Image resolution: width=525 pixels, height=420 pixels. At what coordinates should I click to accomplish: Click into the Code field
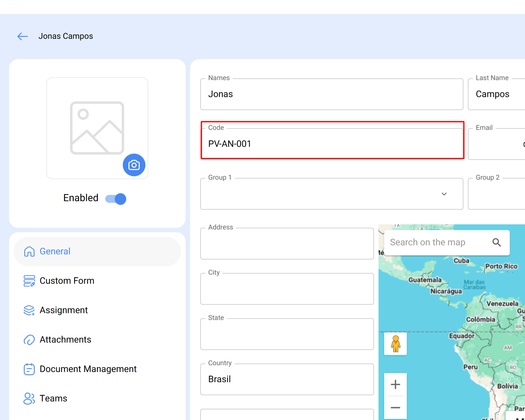pyautogui.click(x=332, y=144)
